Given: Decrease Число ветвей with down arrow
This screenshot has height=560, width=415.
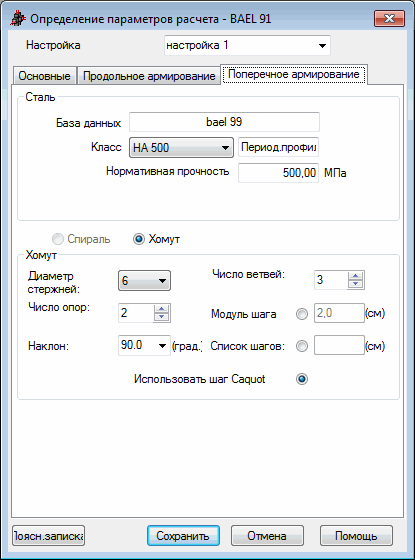Looking at the screenshot, I should (x=355, y=284).
